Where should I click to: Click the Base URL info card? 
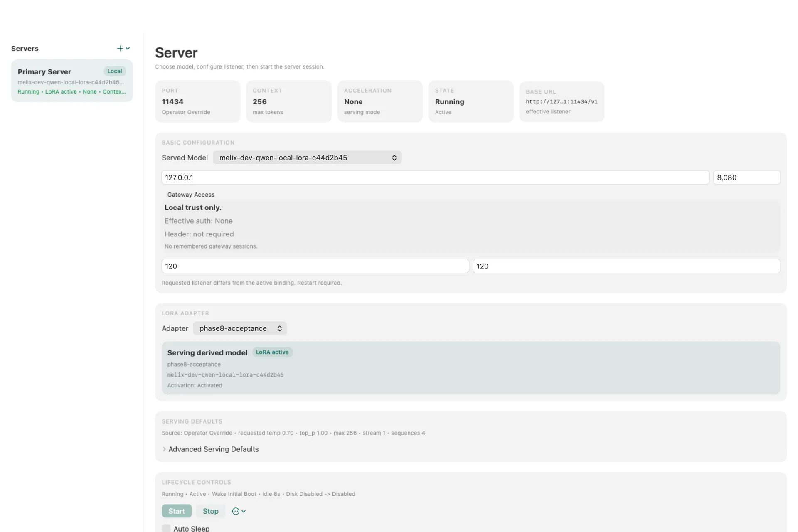(562, 101)
